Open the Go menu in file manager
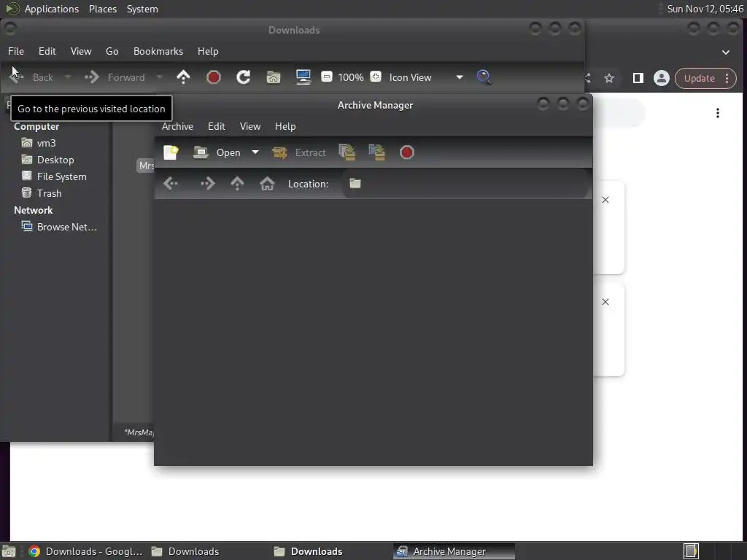 112,51
